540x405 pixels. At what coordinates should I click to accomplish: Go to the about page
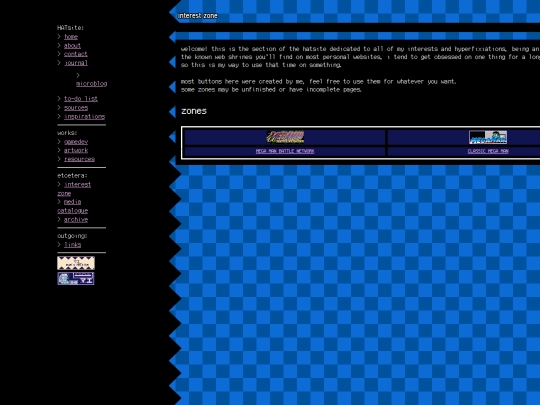pyautogui.click(x=72, y=45)
